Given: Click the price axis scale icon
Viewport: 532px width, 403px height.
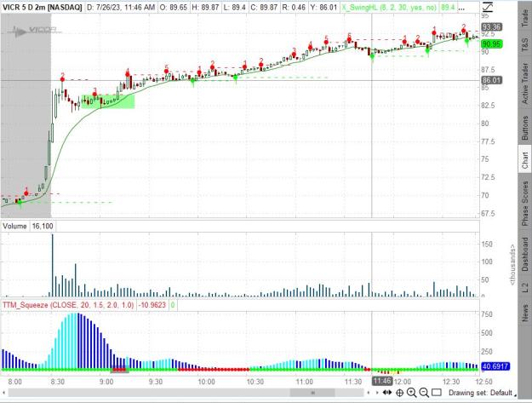Looking at the screenshot, I should coord(488,7).
